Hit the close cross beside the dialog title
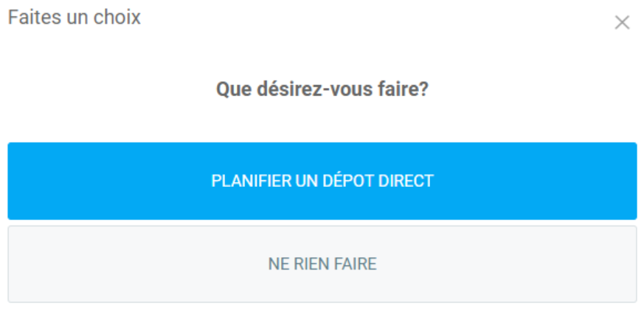Screen dimensions: 644x314 click(622, 23)
